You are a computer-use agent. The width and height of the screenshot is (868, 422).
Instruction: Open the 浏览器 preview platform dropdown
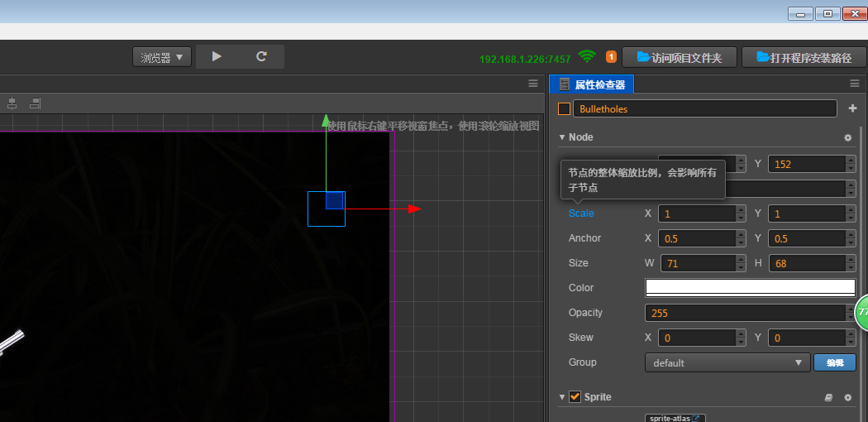(x=162, y=57)
